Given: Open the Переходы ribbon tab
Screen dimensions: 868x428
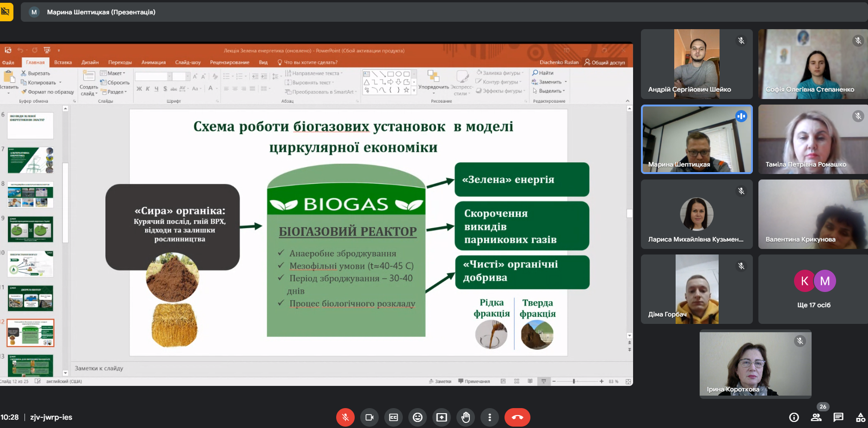Looking at the screenshot, I should click(x=120, y=62).
